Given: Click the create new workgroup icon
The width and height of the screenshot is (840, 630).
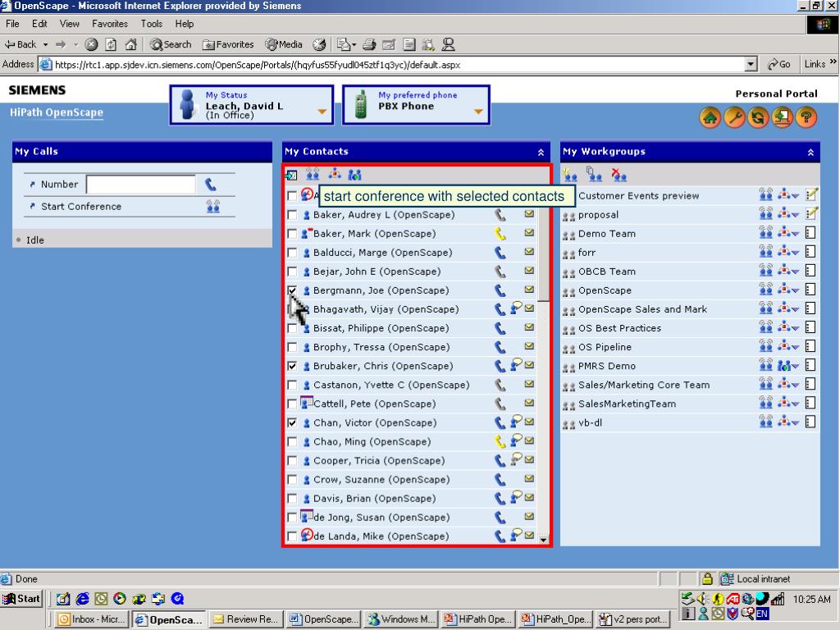Looking at the screenshot, I should 571,175.
